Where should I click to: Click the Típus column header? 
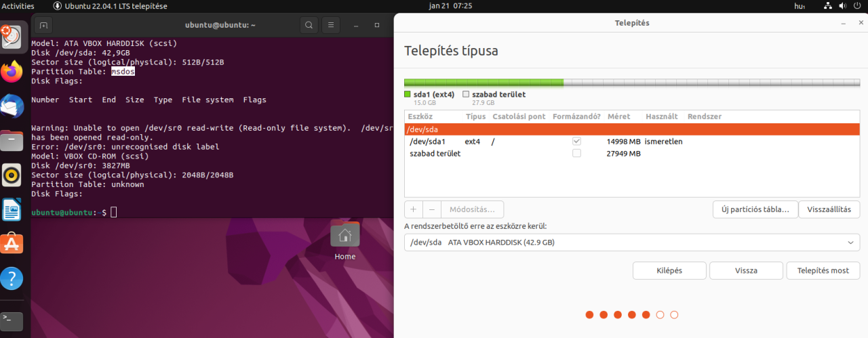point(475,117)
